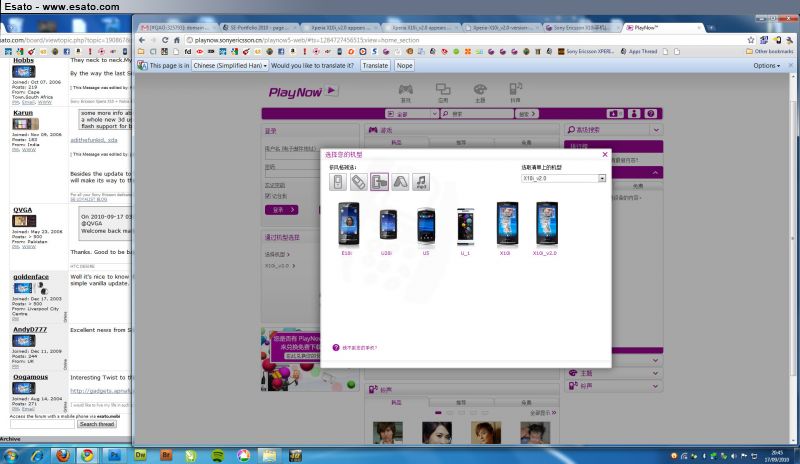Click the Search thread button in Esato window
800x464 pixels.
[x=97, y=424]
